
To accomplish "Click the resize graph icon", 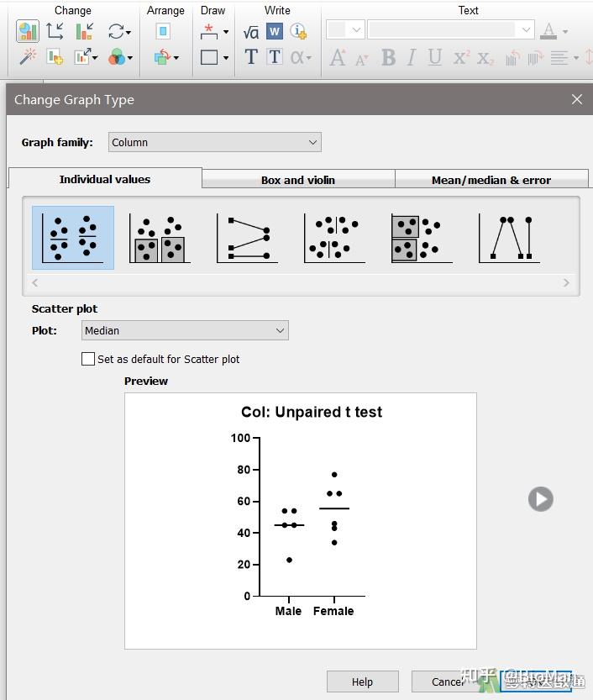I will coord(82,56).
